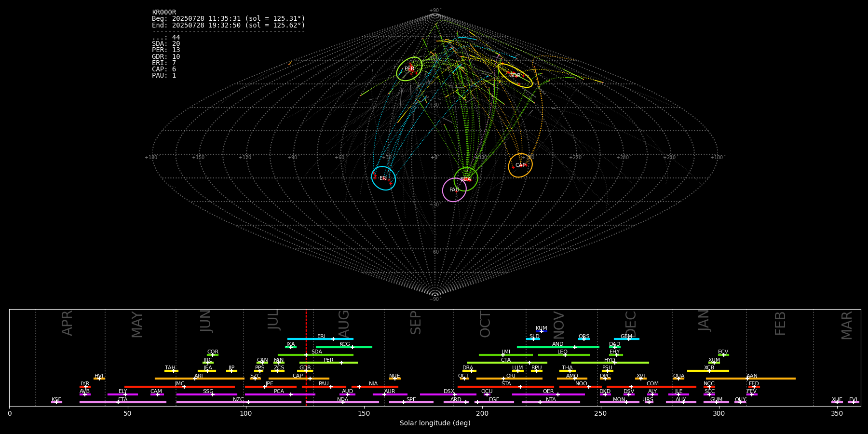Click the EVI shower label in timeline
The image size is (868, 434).
point(853,399)
